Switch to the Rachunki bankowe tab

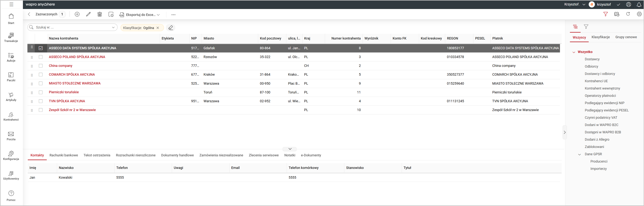(63, 155)
